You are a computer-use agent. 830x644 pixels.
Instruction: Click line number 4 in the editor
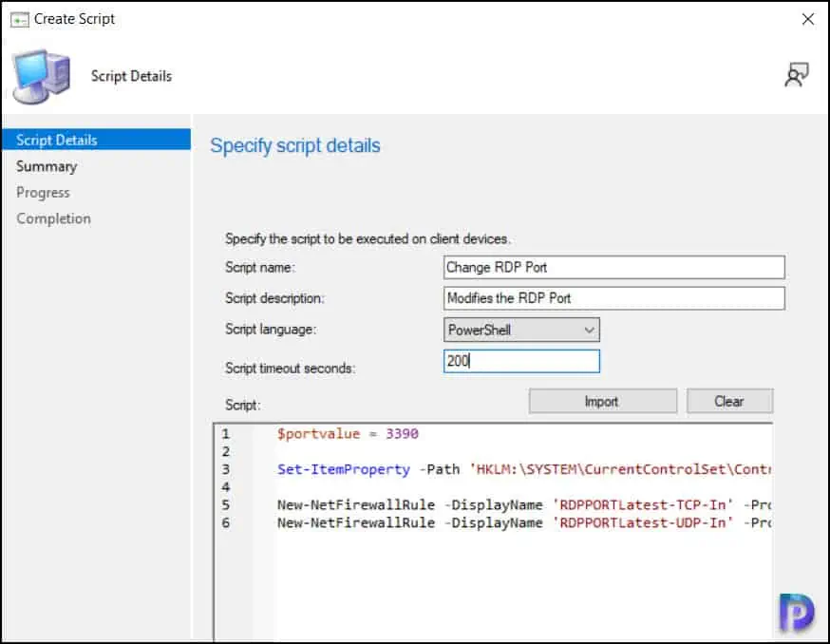coord(226,487)
